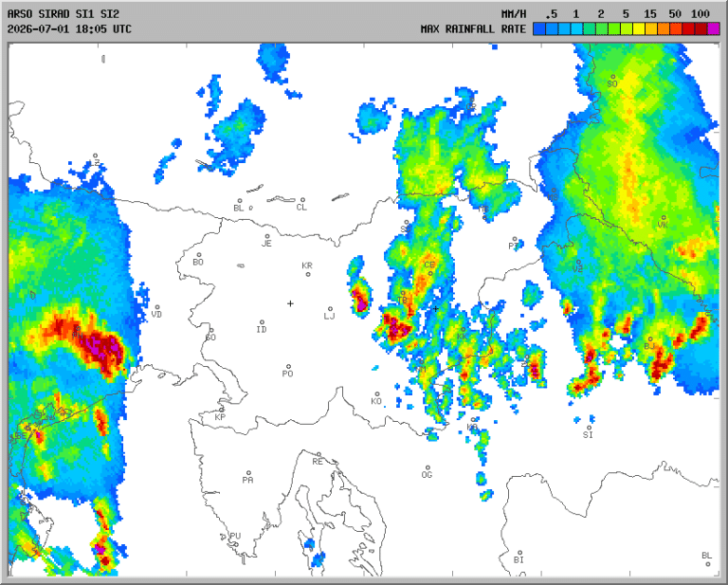Screen dimensions: 728x585
Task: Click the ID location marker
Action: click(262, 321)
